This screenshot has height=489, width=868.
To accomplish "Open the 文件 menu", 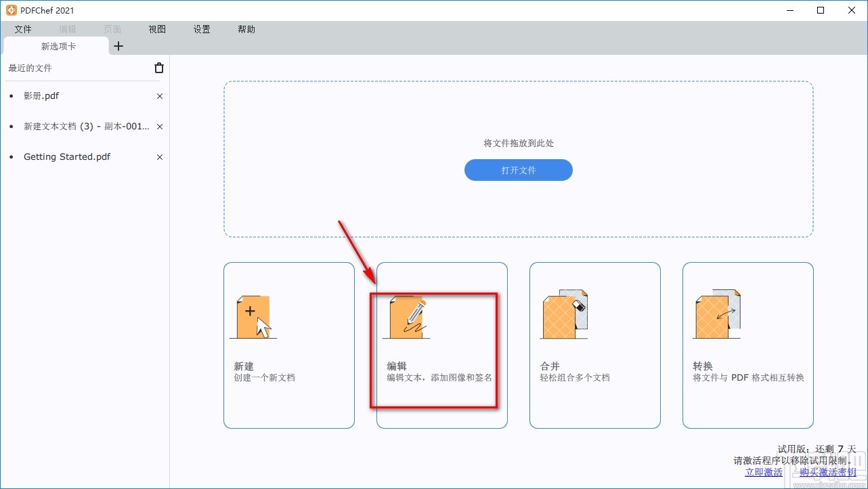I will (x=23, y=29).
